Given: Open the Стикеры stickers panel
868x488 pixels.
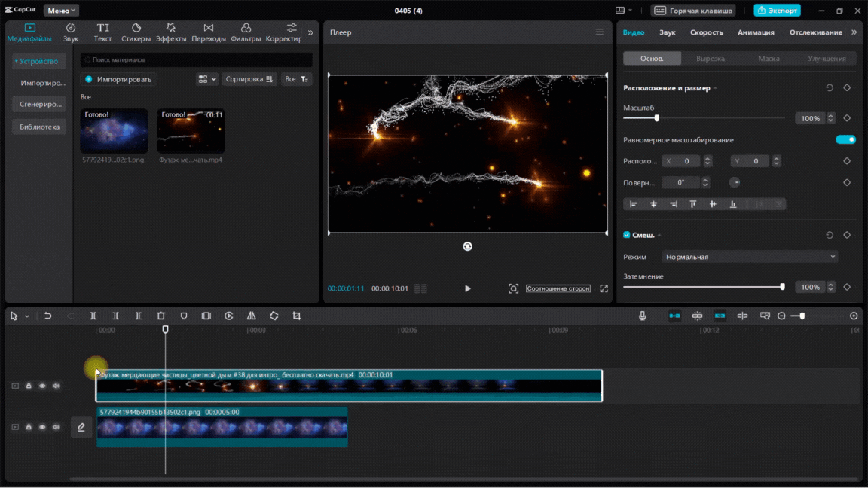Looking at the screenshot, I should pyautogui.click(x=136, y=32).
